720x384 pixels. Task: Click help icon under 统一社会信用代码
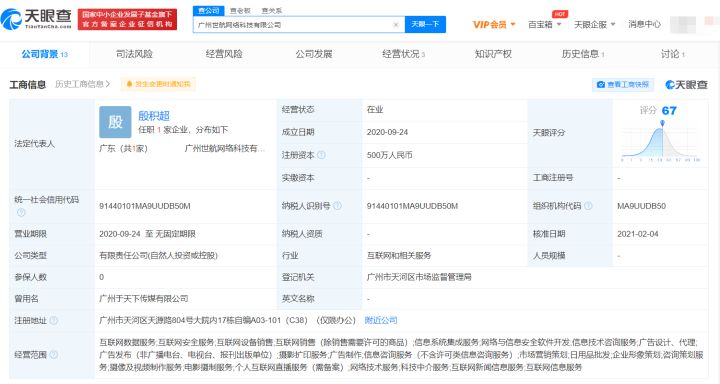[x=21, y=213]
